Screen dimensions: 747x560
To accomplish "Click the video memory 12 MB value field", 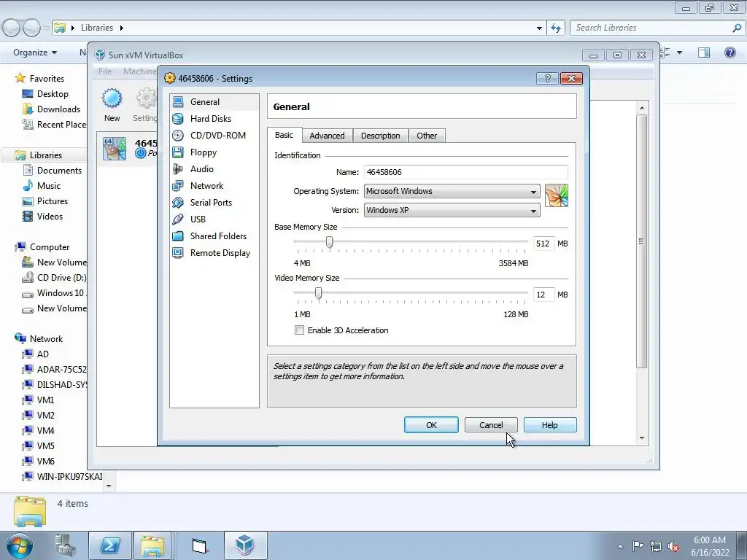I will click(x=543, y=295).
